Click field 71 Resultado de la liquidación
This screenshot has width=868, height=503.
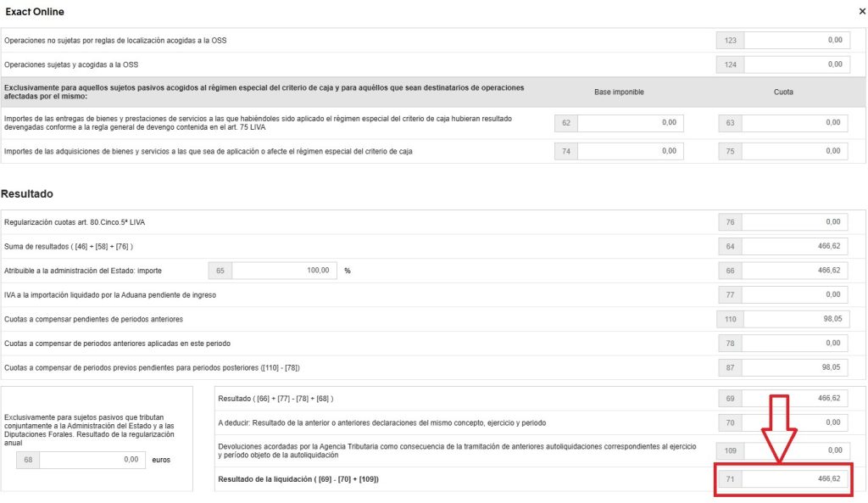pos(796,479)
